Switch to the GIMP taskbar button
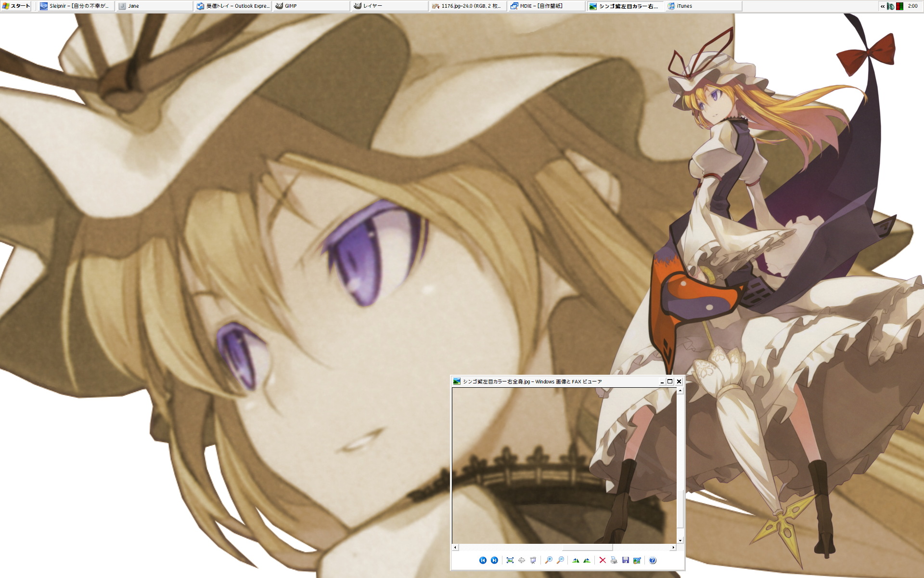The height and width of the screenshot is (578, 924). (311, 6)
